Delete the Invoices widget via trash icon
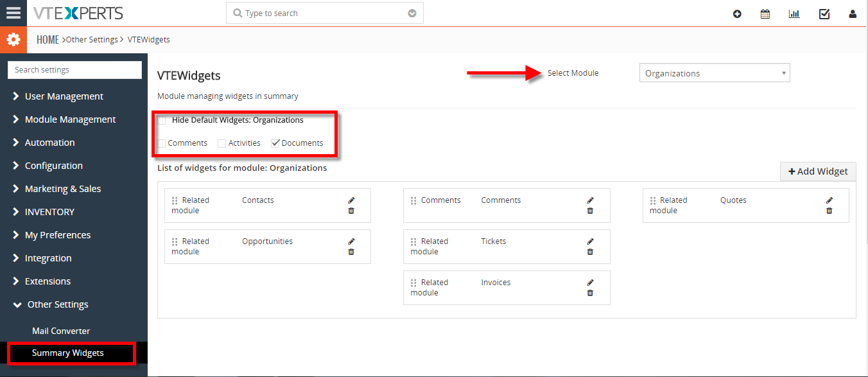 [590, 293]
